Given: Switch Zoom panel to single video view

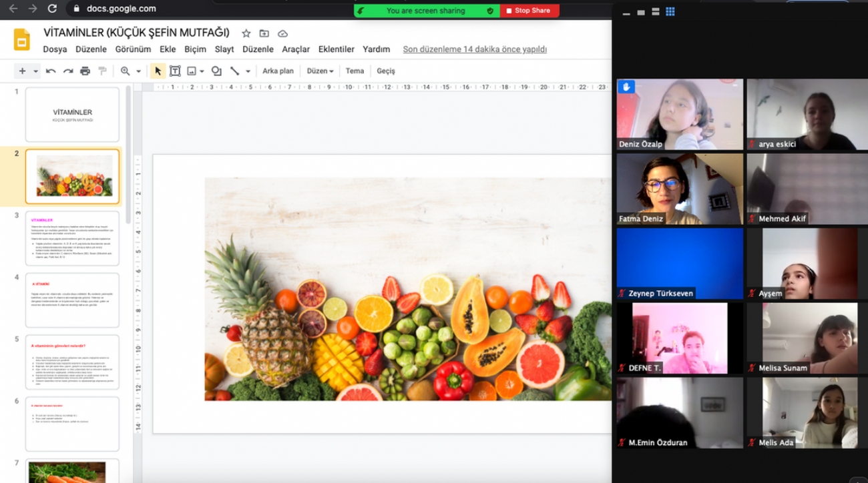Looking at the screenshot, I should [x=641, y=12].
